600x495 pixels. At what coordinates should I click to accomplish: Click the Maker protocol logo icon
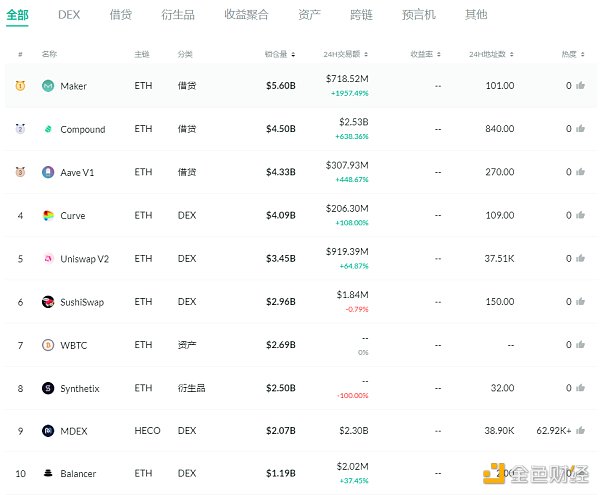[x=48, y=86]
